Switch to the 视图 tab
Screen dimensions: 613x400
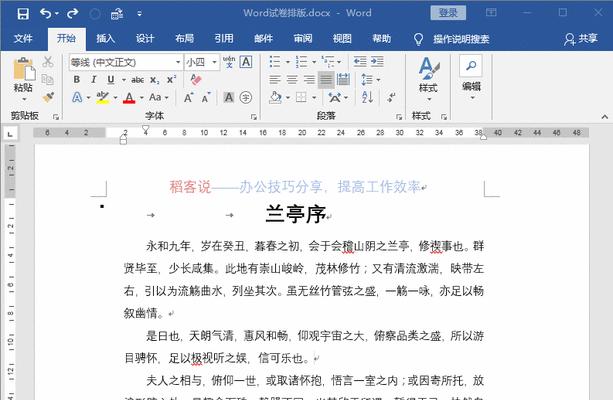point(342,39)
